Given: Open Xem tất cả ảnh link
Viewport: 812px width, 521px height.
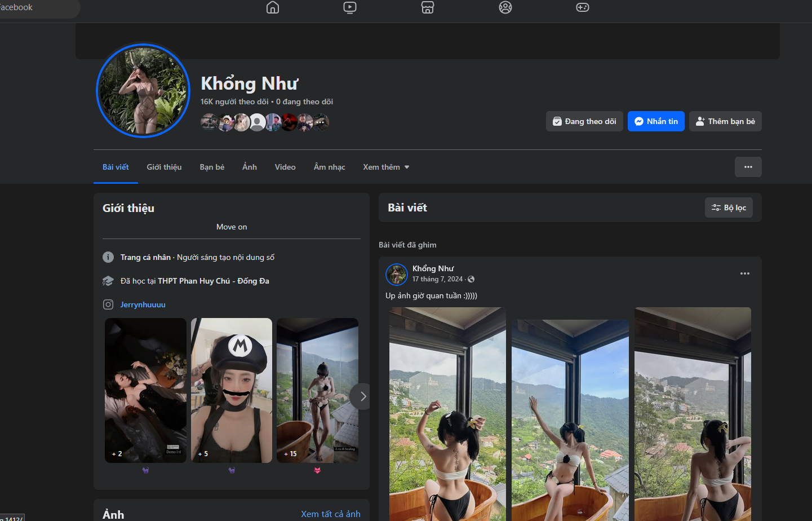Looking at the screenshot, I should pyautogui.click(x=330, y=514).
